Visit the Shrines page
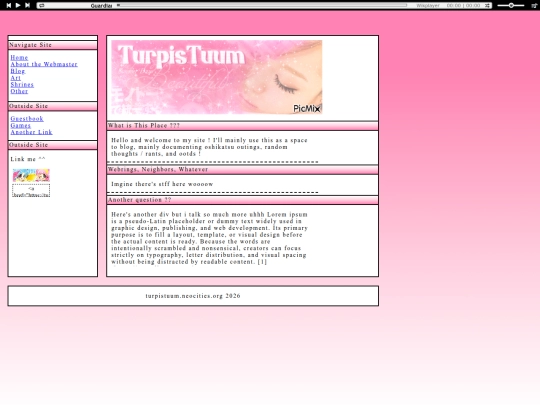The width and height of the screenshot is (540, 405). pyautogui.click(x=22, y=84)
